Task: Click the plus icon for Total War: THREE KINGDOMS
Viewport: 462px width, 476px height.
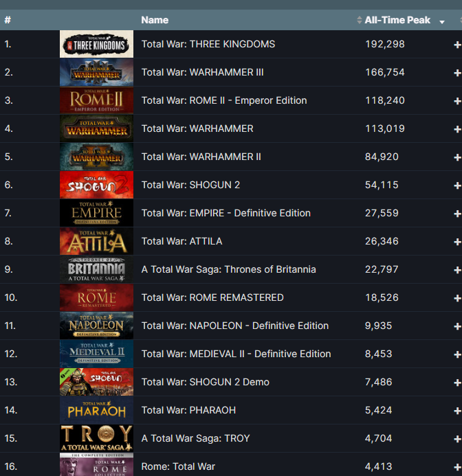Action: pos(458,45)
